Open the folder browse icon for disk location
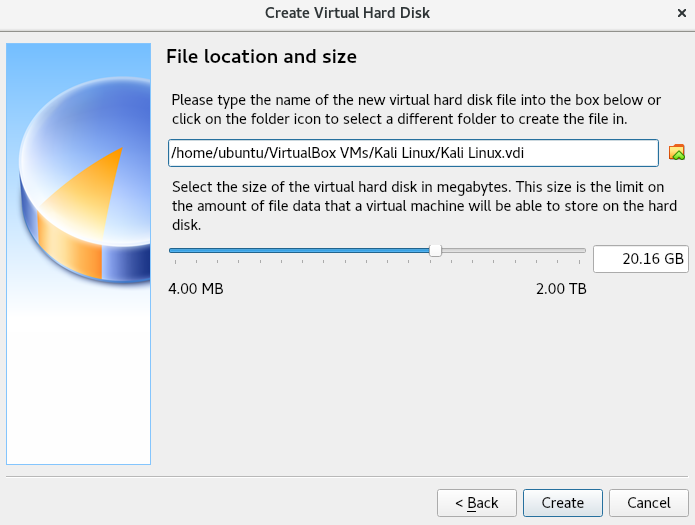Screen dimensions: 695x525 pos(676,153)
